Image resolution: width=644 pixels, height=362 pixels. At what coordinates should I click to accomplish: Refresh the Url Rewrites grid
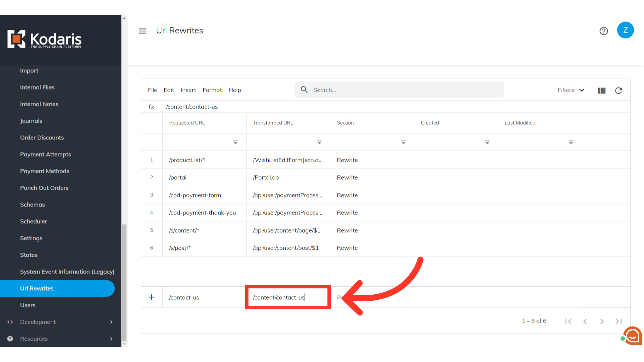click(619, 90)
